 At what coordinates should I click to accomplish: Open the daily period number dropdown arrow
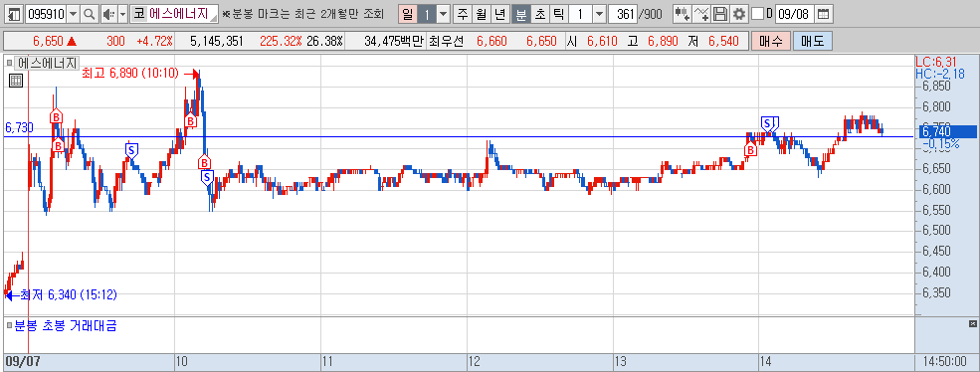443,14
